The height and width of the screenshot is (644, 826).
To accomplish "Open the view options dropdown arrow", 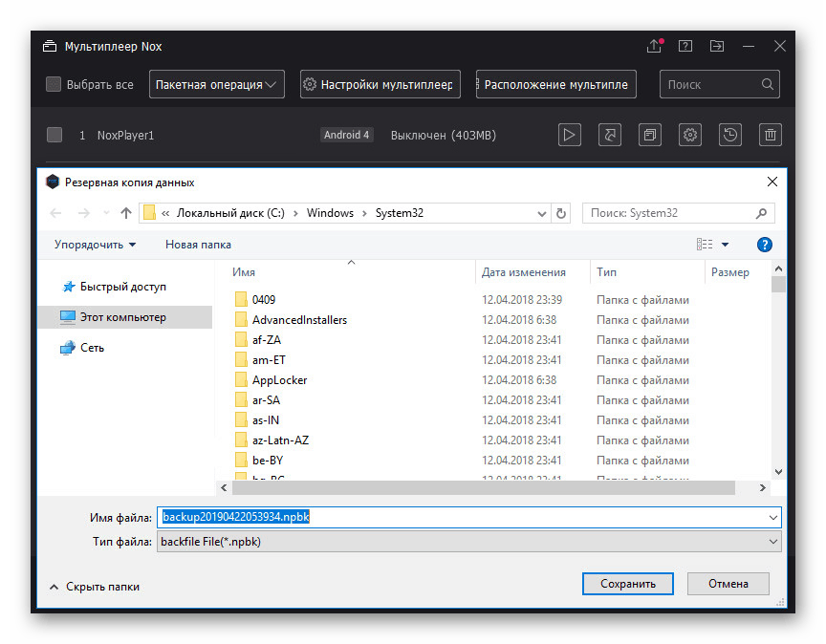I will (725, 245).
